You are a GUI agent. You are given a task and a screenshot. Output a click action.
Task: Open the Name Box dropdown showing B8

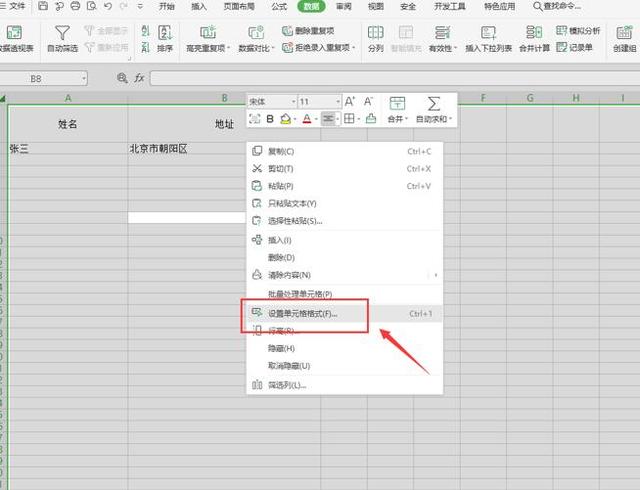point(83,78)
